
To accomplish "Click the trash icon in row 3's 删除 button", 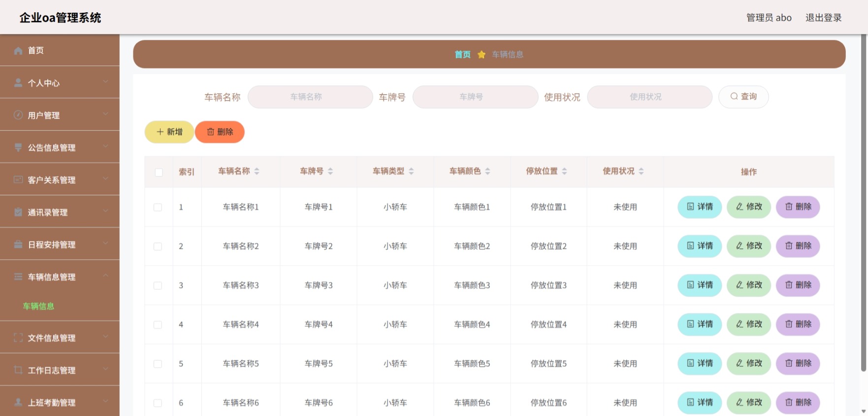I will pos(789,285).
